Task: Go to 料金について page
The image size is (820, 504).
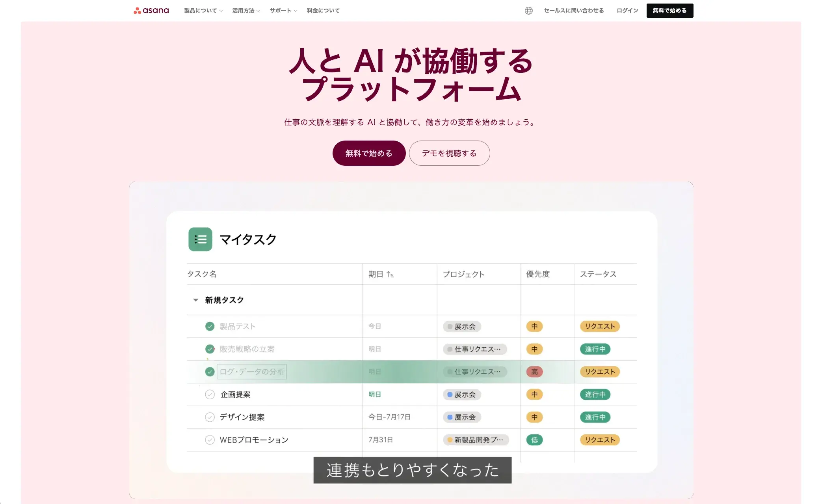Action: point(323,11)
